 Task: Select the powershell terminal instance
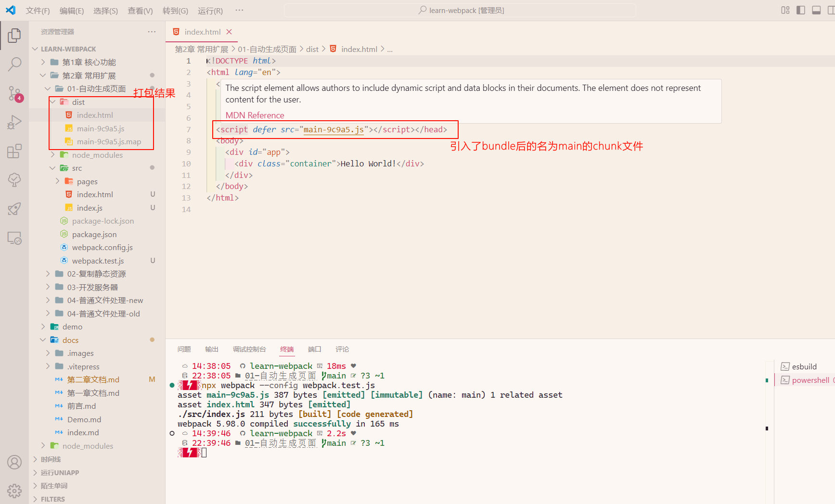click(810, 380)
